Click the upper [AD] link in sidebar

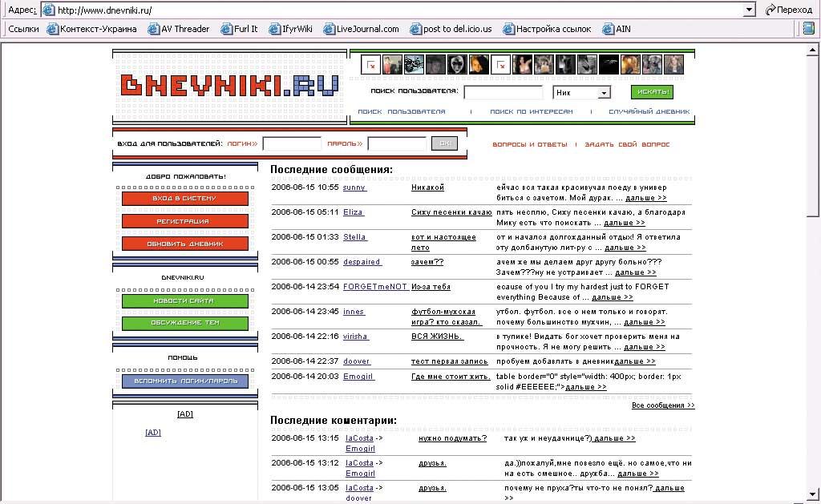(185, 414)
